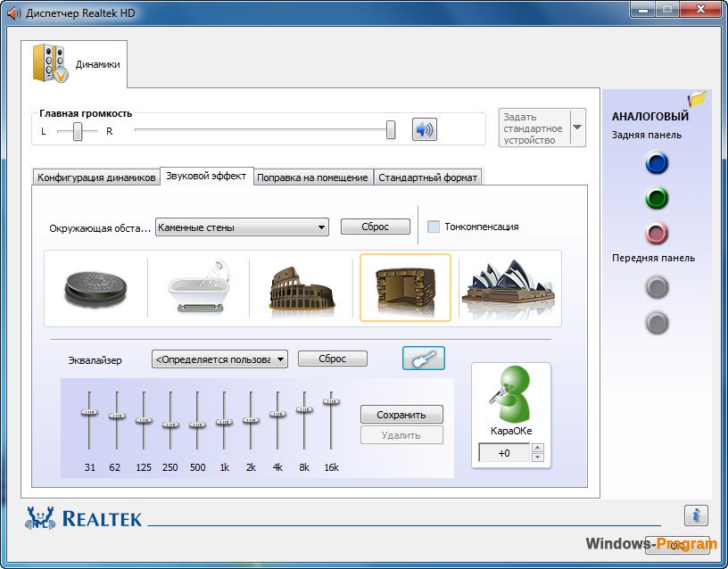728x569 pixels.
Task: Click the Сброс button beside the environment list
Action: coord(375,227)
